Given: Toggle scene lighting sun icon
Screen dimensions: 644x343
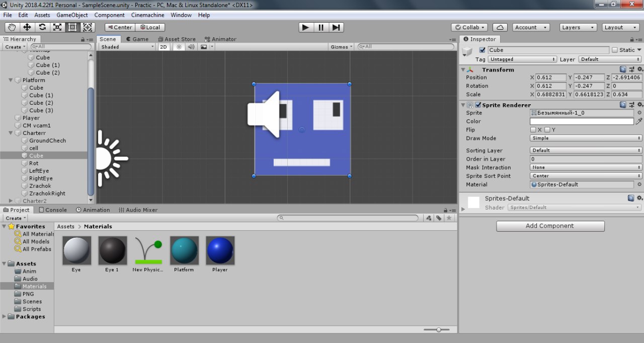Looking at the screenshot, I should point(179,47).
